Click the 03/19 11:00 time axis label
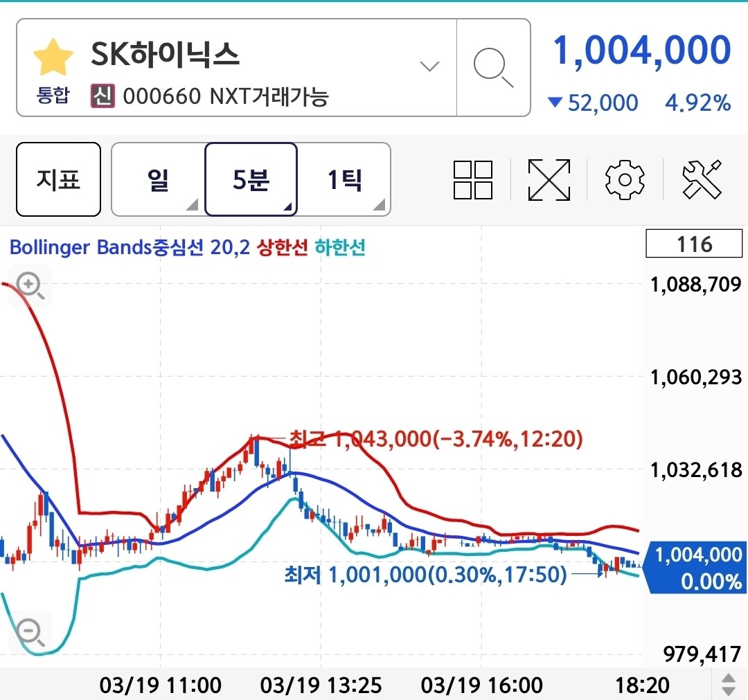Viewport: 748px width, 700px height. [160, 685]
